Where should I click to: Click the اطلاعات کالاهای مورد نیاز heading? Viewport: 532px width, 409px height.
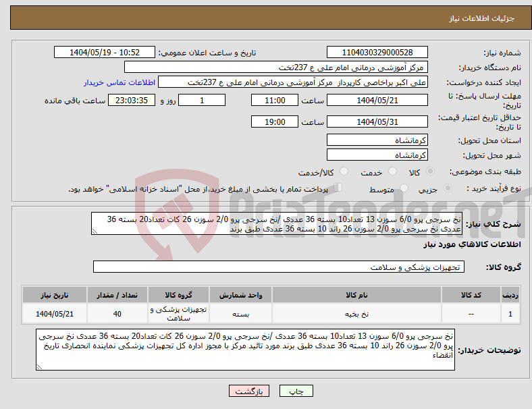click(x=472, y=244)
